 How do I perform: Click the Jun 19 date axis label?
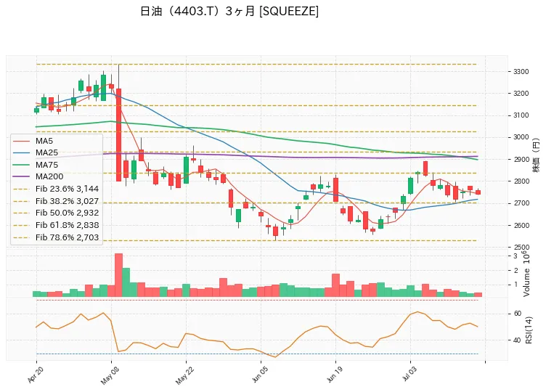(x=333, y=375)
